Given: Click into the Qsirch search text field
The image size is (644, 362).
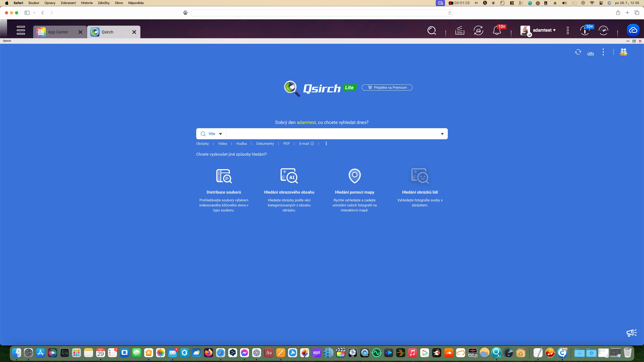Looking at the screenshot, I should tap(332, 134).
